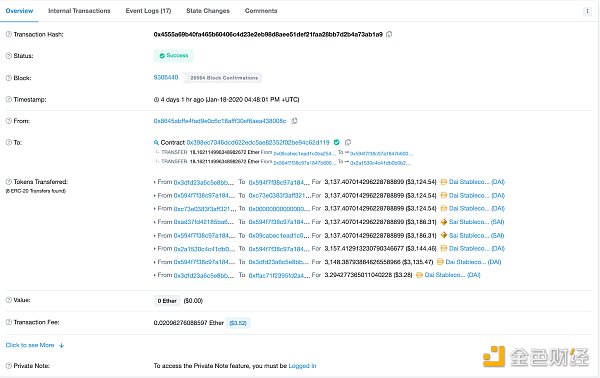Open the From sender address link
Viewport: 600px width, 378px height.
(220, 121)
